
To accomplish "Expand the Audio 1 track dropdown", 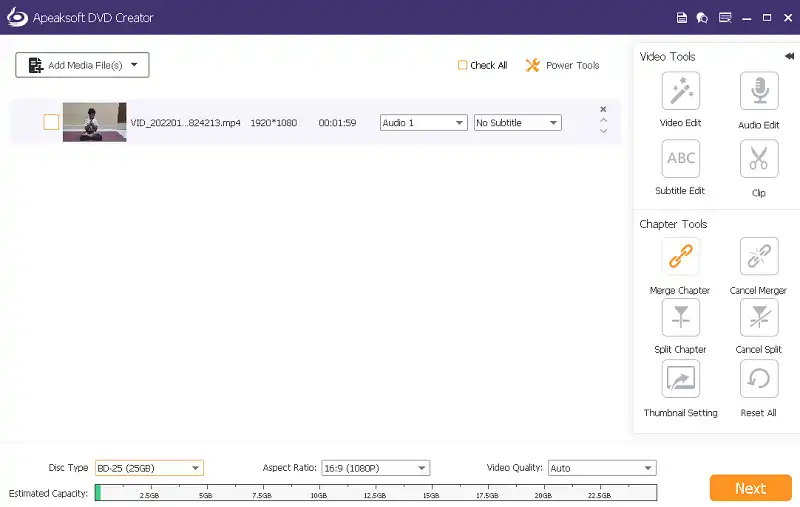I will [x=423, y=123].
